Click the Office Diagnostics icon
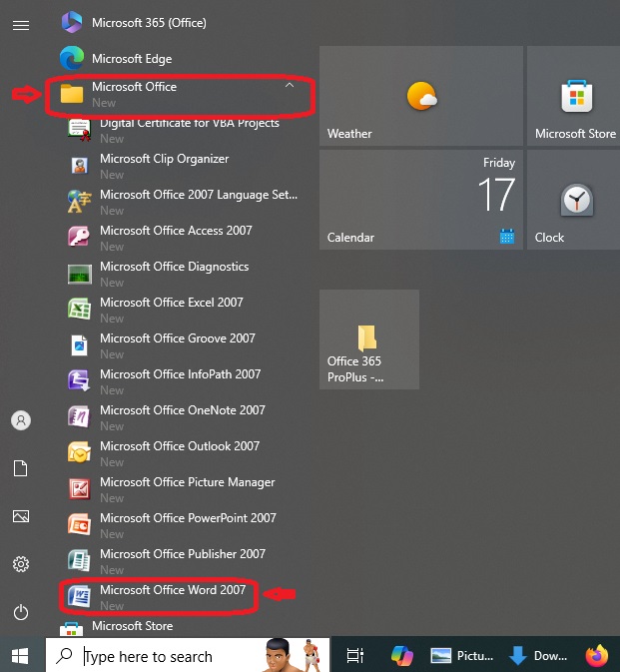This screenshot has width=620, height=672. pos(79,274)
